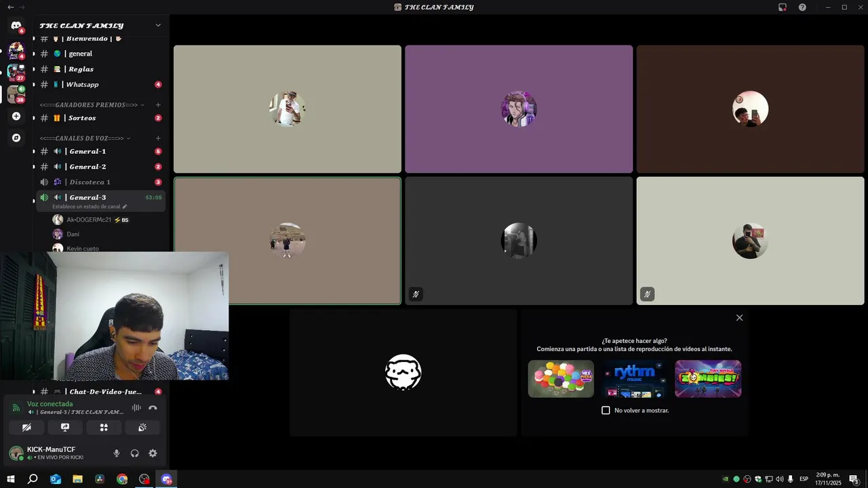Launch the Rythm music activity thumbnail
This screenshot has width=868, height=488.
(x=634, y=379)
